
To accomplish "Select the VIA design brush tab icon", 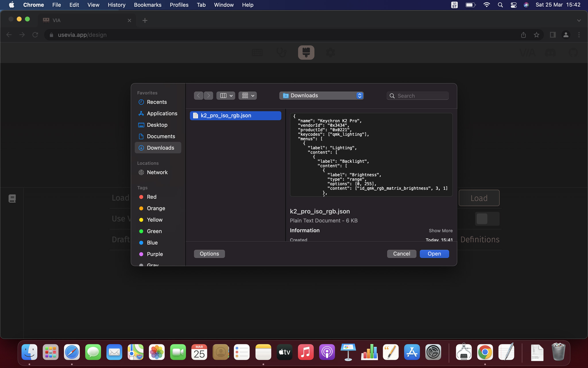I will [x=306, y=53].
